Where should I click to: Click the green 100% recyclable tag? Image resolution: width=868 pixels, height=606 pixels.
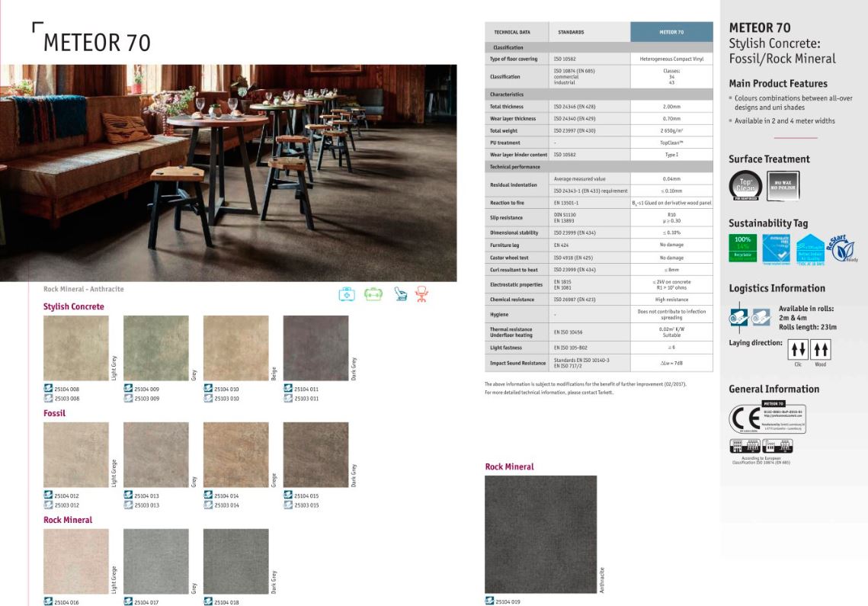coord(742,248)
